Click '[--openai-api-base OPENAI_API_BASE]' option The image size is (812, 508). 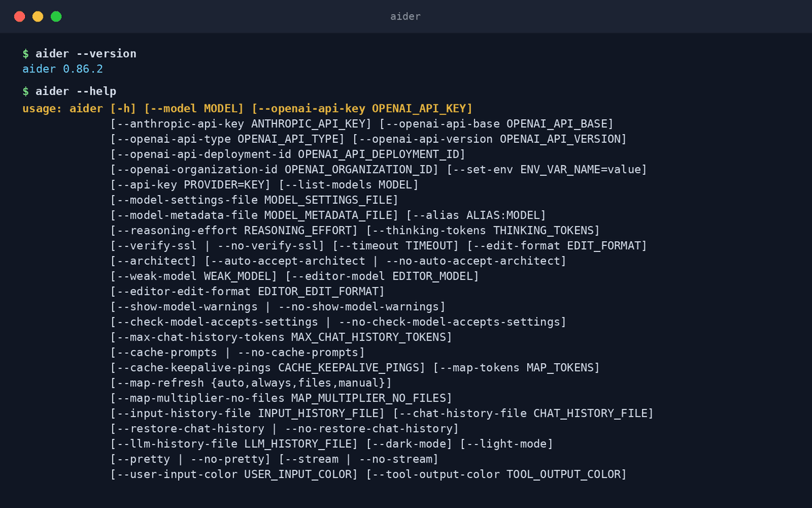(x=496, y=124)
